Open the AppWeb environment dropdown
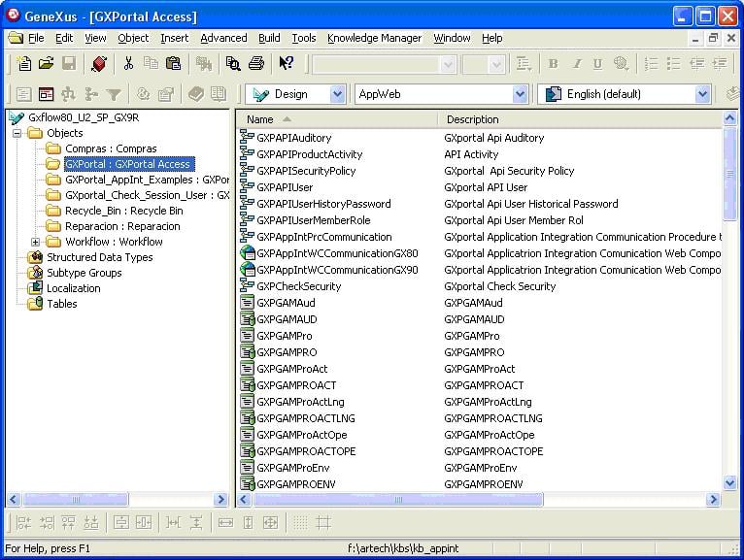Viewport: 744px width, 560px height. tap(520, 94)
